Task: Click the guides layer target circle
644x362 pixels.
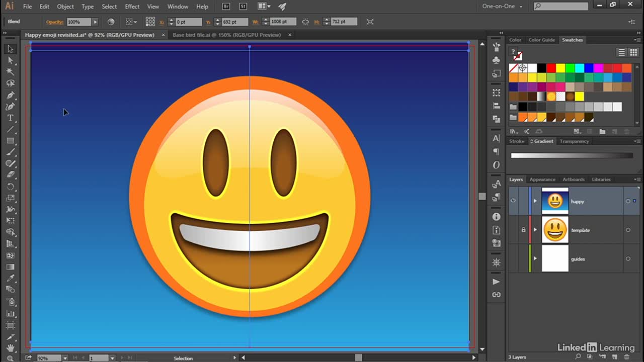Action: 628,258
